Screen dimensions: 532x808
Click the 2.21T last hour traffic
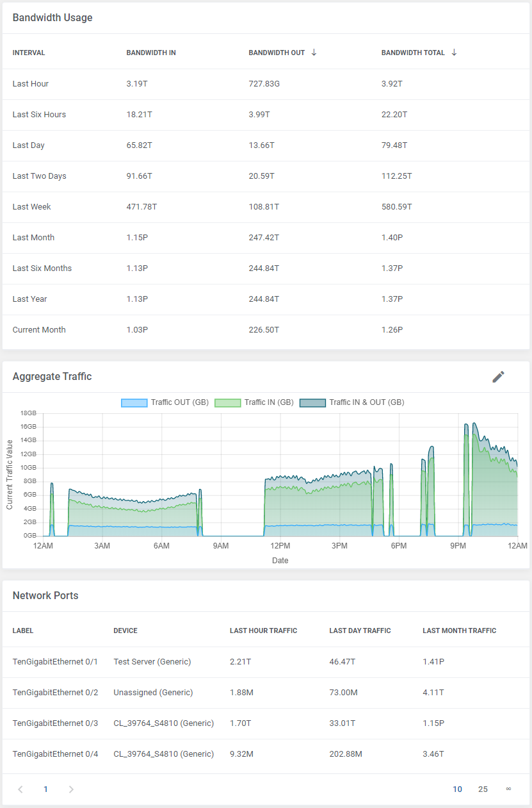(241, 661)
